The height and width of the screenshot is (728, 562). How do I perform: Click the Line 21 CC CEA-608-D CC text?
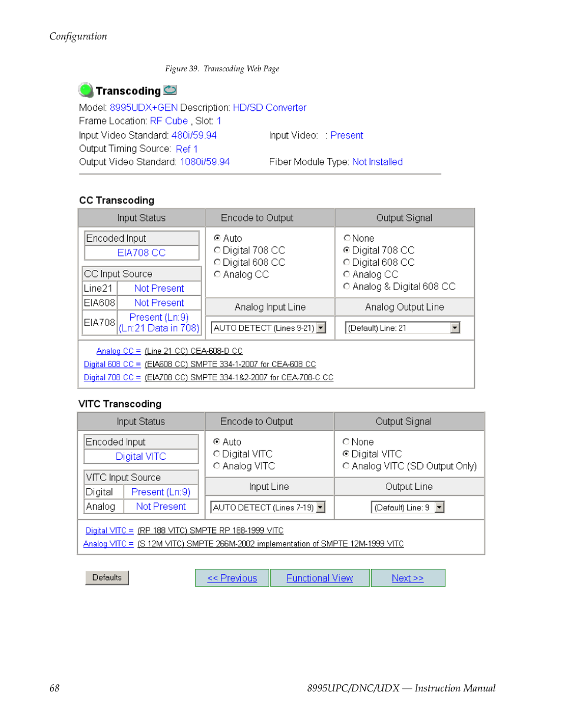(x=194, y=351)
